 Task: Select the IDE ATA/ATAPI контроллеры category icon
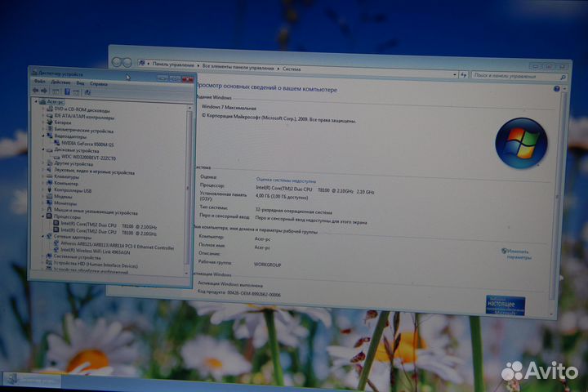point(50,115)
